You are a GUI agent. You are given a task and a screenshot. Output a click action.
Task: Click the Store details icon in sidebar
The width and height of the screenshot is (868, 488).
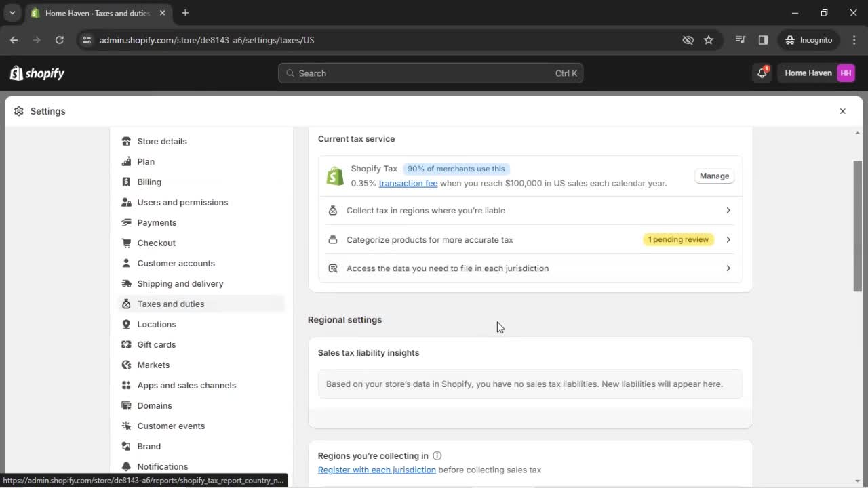[x=126, y=141]
